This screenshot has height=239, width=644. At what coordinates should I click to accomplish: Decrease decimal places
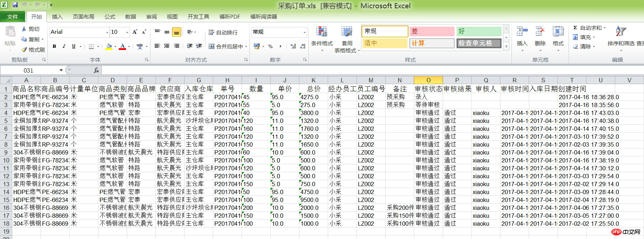coord(303,46)
